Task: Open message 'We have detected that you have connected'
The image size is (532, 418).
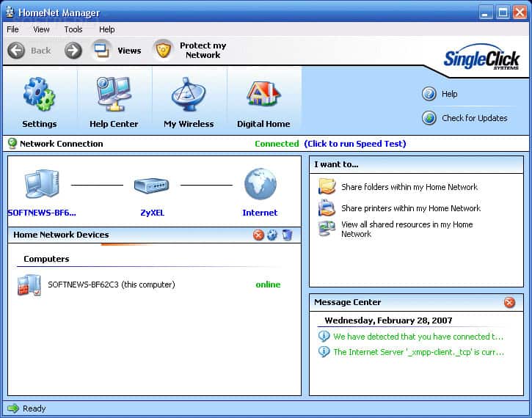Action: click(418, 337)
